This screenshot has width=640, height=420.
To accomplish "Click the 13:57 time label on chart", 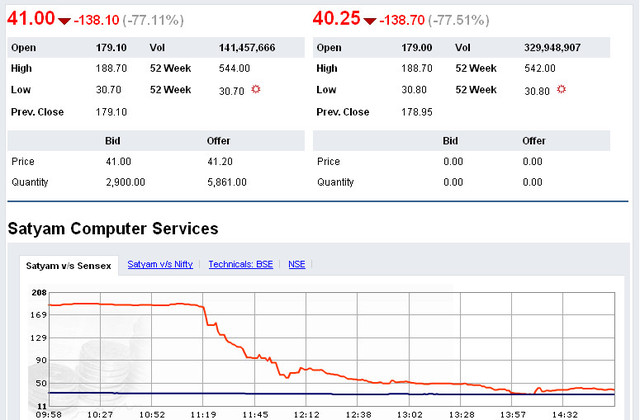I will 513,415.
